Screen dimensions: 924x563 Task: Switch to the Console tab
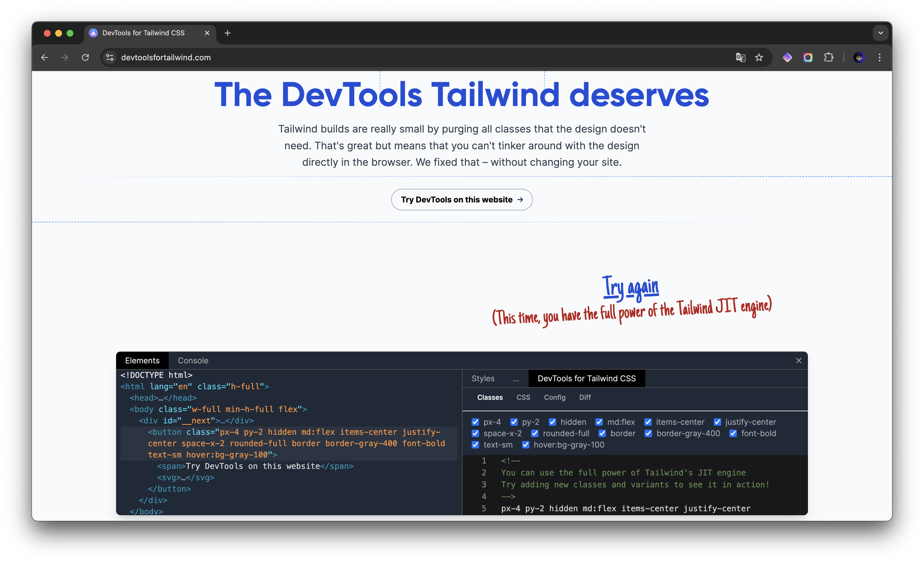tap(193, 360)
